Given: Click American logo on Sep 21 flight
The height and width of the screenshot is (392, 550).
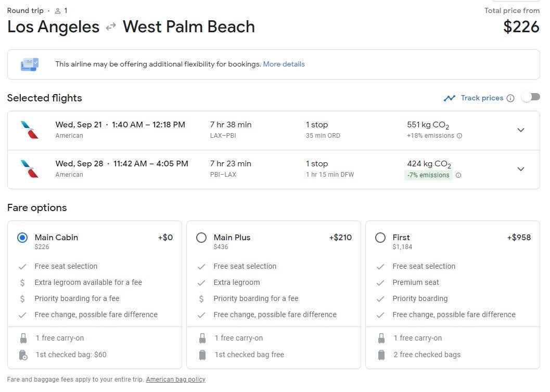Looking at the screenshot, I should click(30, 129).
